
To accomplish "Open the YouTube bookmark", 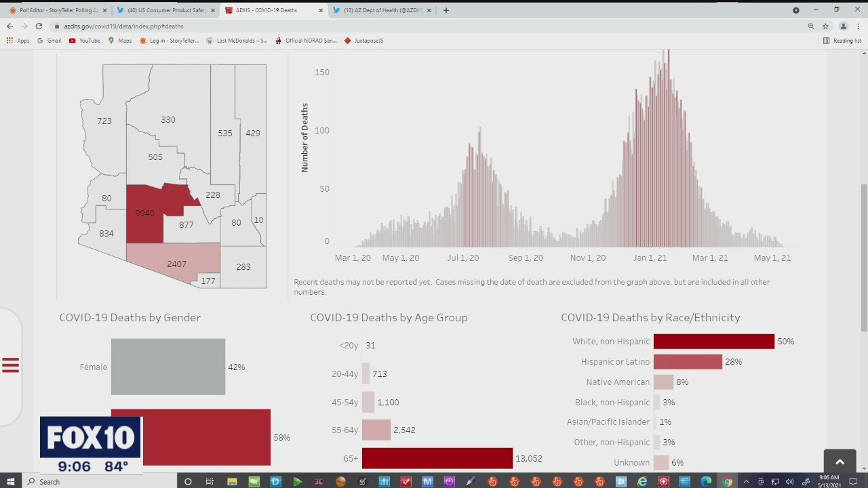I will (x=85, y=41).
